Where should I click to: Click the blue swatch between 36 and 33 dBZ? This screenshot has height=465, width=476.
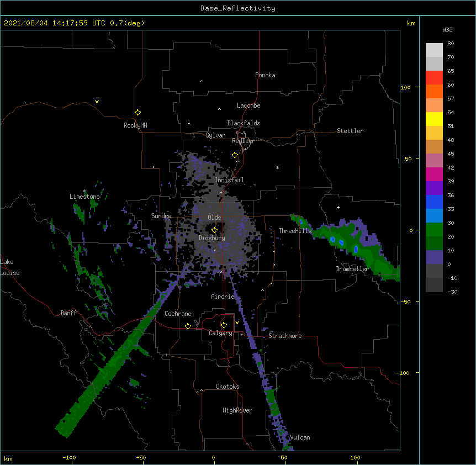pos(434,202)
